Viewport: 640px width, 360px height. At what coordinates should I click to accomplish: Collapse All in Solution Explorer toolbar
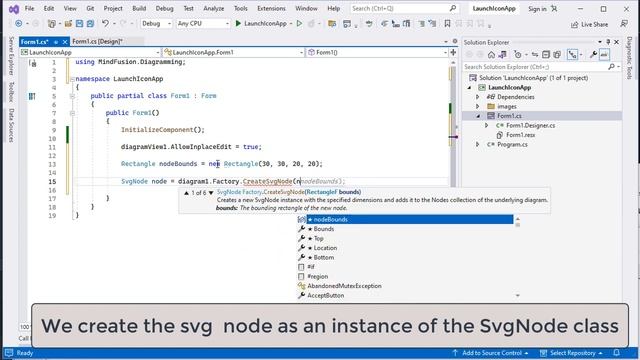tap(546, 55)
